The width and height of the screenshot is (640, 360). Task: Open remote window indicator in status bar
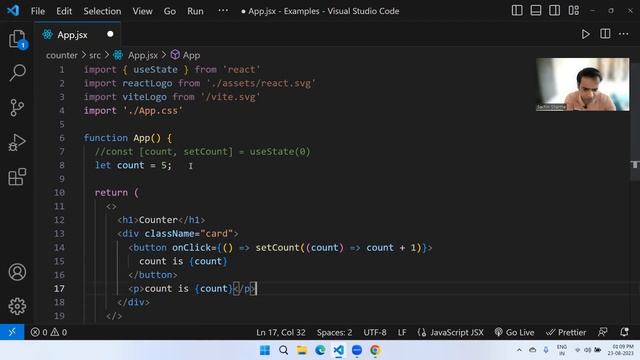point(12,332)
